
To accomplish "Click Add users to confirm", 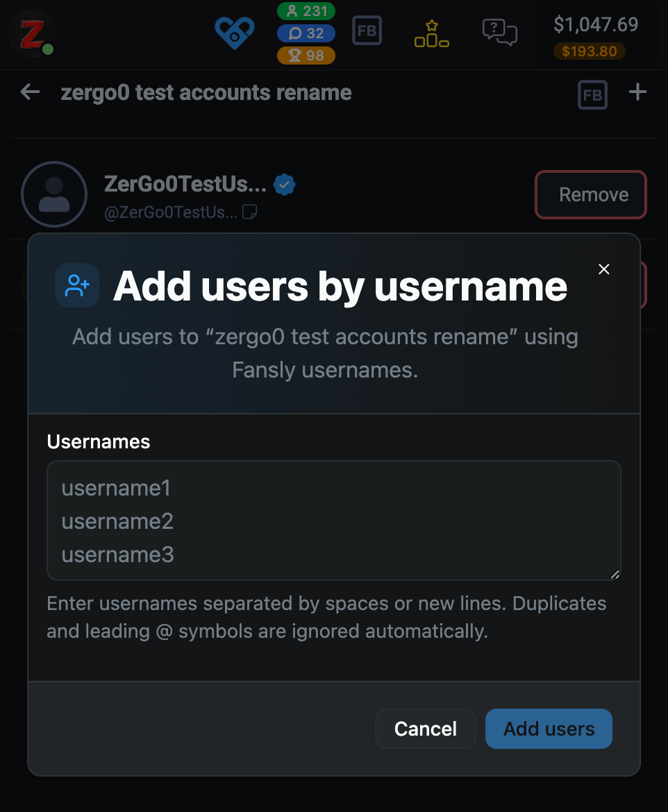I will [x=549, y=729].
